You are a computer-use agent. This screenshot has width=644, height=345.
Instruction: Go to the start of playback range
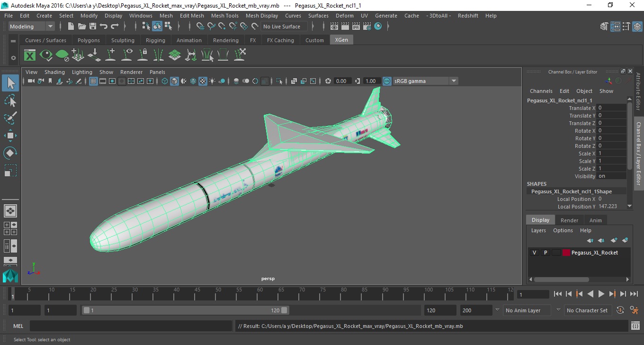click(558, 294)
